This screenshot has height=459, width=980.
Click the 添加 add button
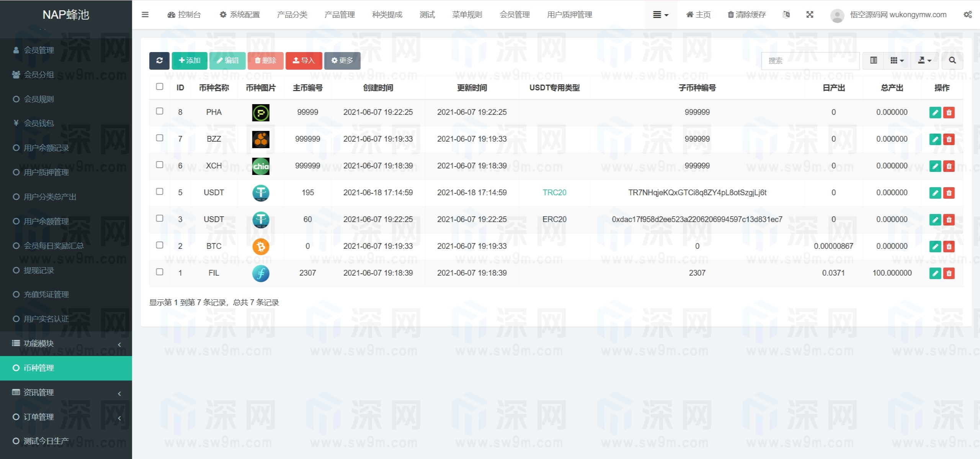coord(189,60)
